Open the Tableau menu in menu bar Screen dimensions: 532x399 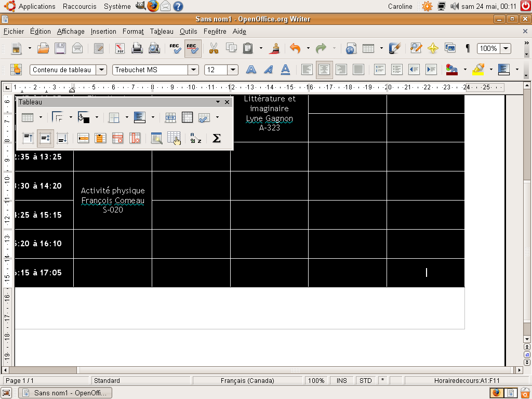tap(162, 32)
